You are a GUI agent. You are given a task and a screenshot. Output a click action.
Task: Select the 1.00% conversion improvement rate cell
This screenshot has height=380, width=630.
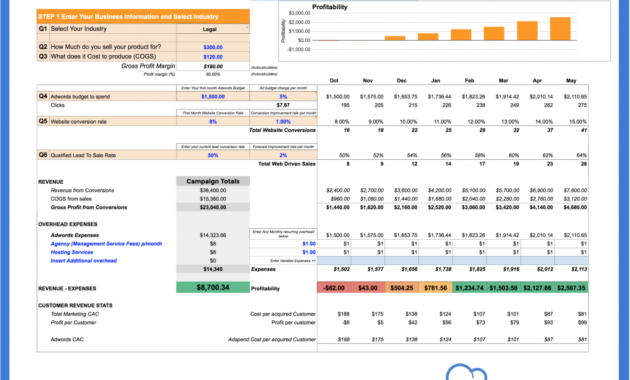pos(283,121)
